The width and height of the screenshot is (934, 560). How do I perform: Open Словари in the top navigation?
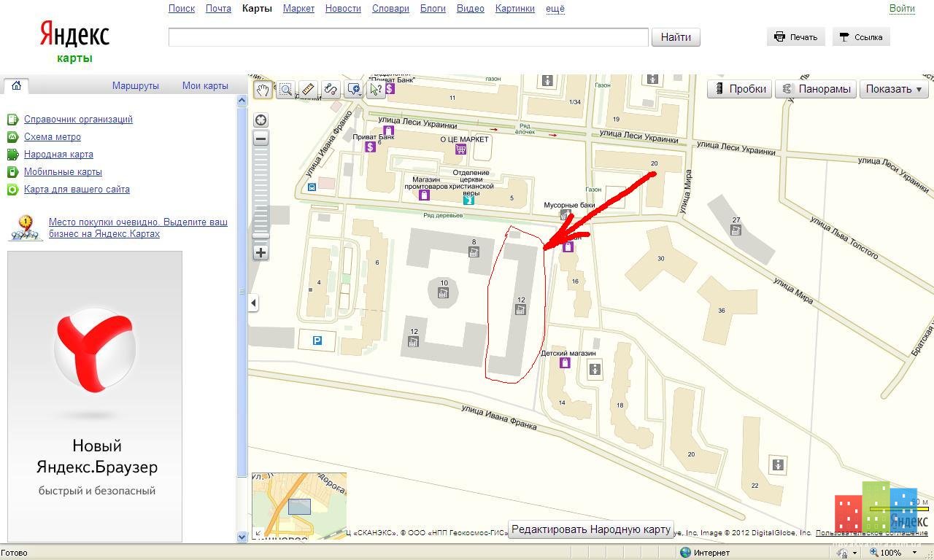[390, 9]
